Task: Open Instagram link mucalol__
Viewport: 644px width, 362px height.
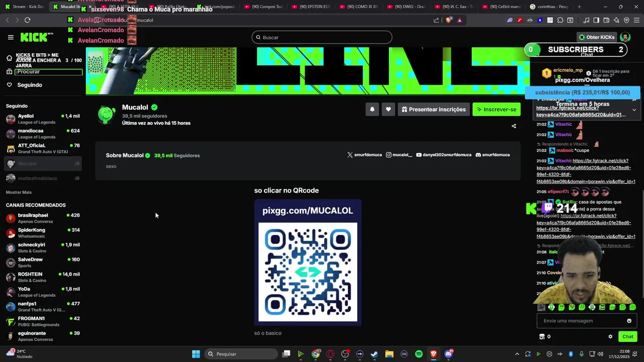Action: pyautogui.click(x=399, y=155)
